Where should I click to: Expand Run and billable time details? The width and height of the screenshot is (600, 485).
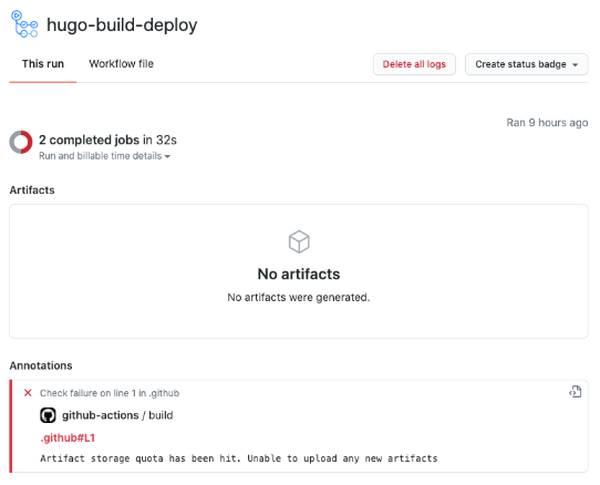pyautogui.click(x=104, y=157)
